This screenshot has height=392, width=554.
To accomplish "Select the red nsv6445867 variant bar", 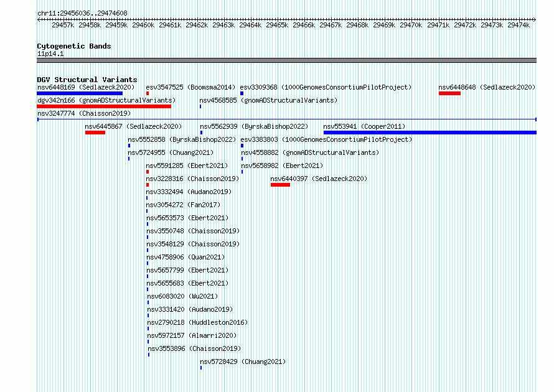I will tap(95, 133).
